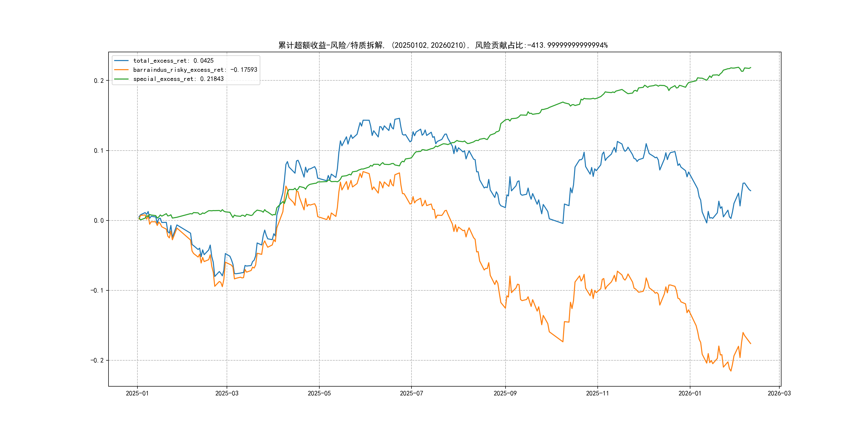Click the green special_excess_ret legend line
Image resolution: width=868 pixels, height=434 pixels.
[x=121, y=79]
